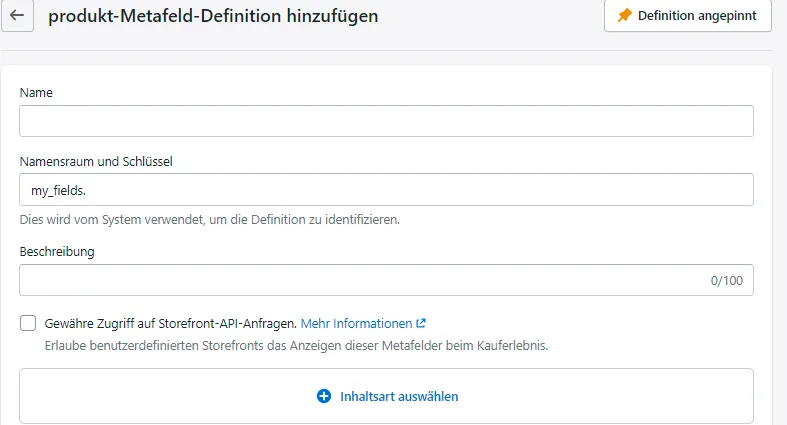Viewport: 787px width, 425px height.
Task: Click the helper text under the Namensraum field
Action: 209,219
